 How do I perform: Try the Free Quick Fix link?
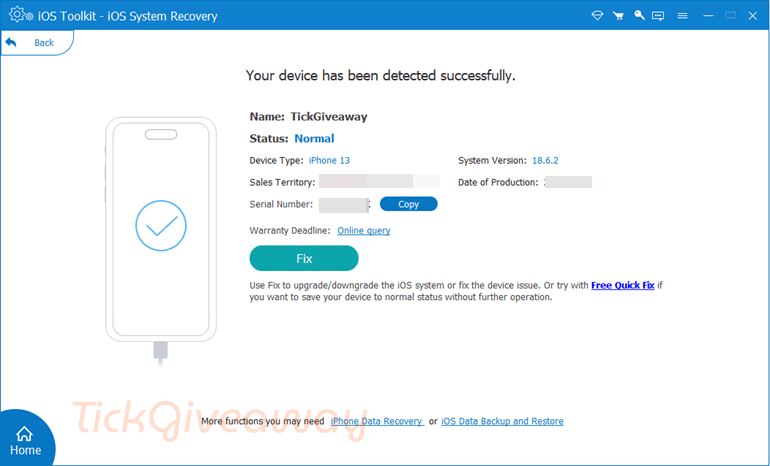click(623, 285)
